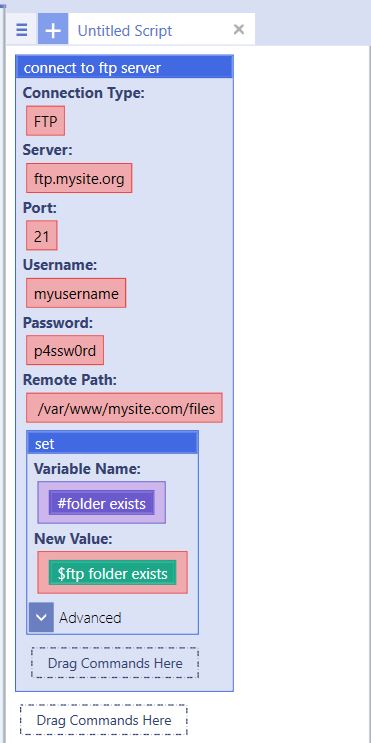Click Drag Commands Here inside ftp block
371x743 pixels.
click(115, 663)
